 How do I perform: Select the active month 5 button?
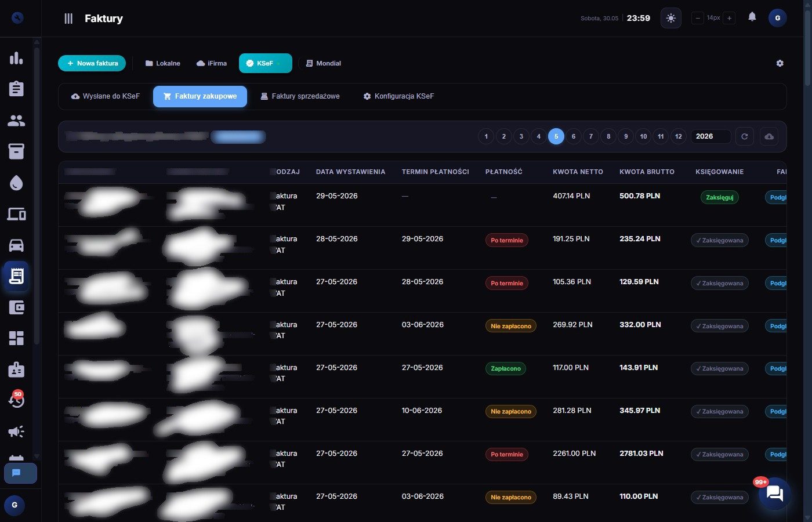coord(556,136)
